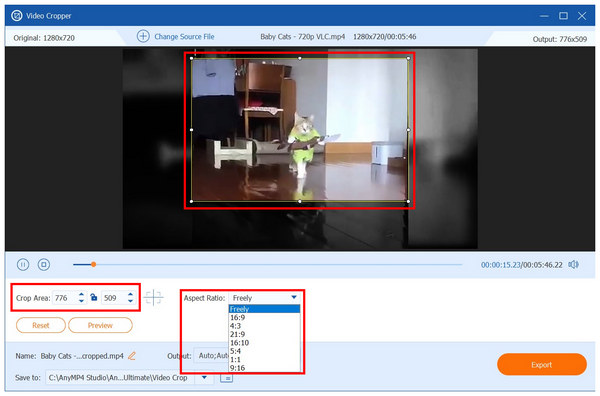Click the time display 00:00:15.23/00:05:46.22
Image resolution: width=600 pixels, height=396 pixels.
coord(522,265)
